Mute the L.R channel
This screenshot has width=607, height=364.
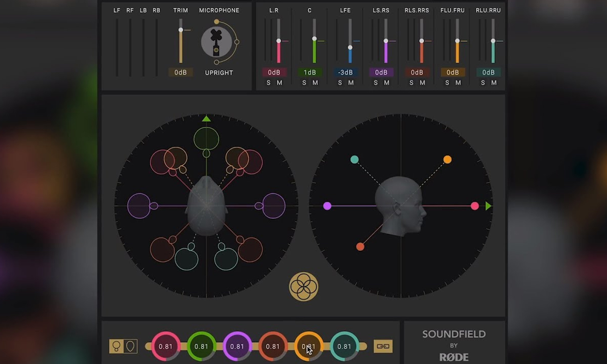click(x=279, y=83)
